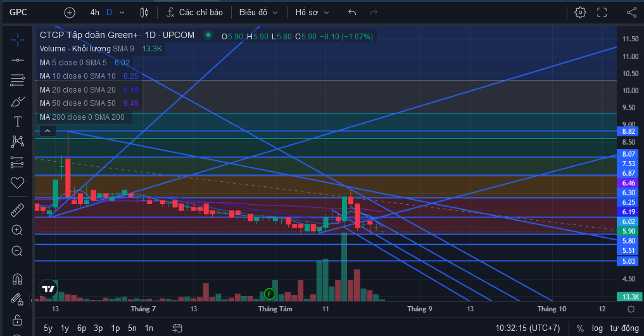Open the Hồ sơ menu
Viewport: 644px width, 336px height.
tap(312, 13)
